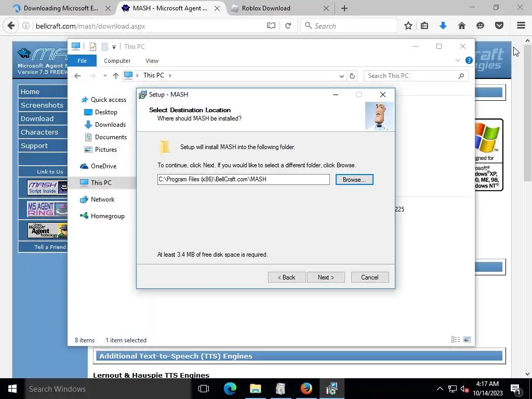Select Homegroup in Explorer sidebar
This screenshot has width=532, height=399.
tap(102, 216)
